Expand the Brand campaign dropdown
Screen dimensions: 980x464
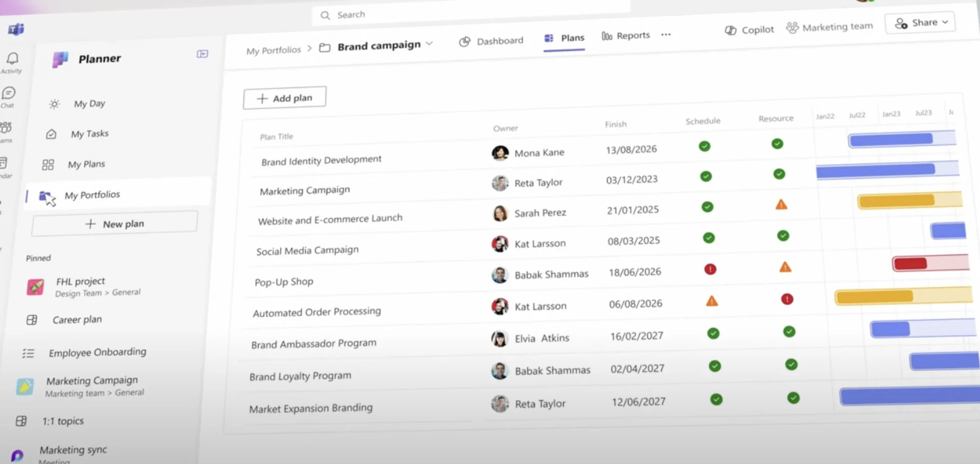[430, 44]
